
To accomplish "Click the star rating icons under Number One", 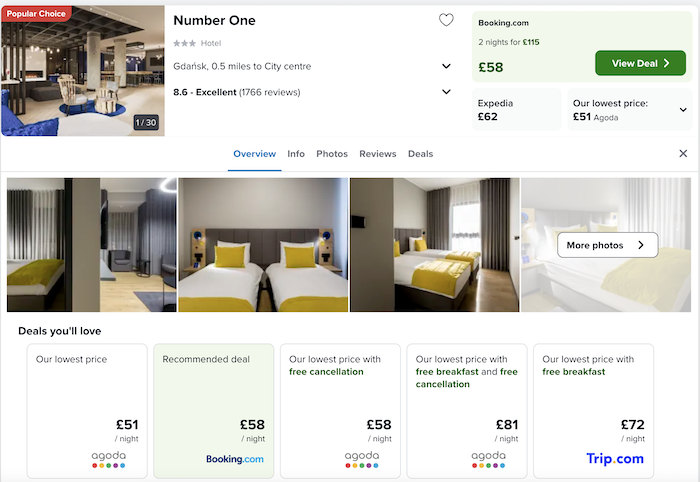I will (184, 43).
